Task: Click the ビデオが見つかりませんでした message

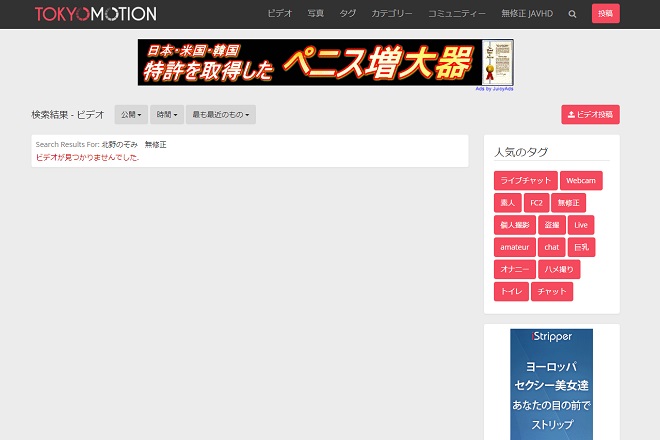Action: click(88, 157)
